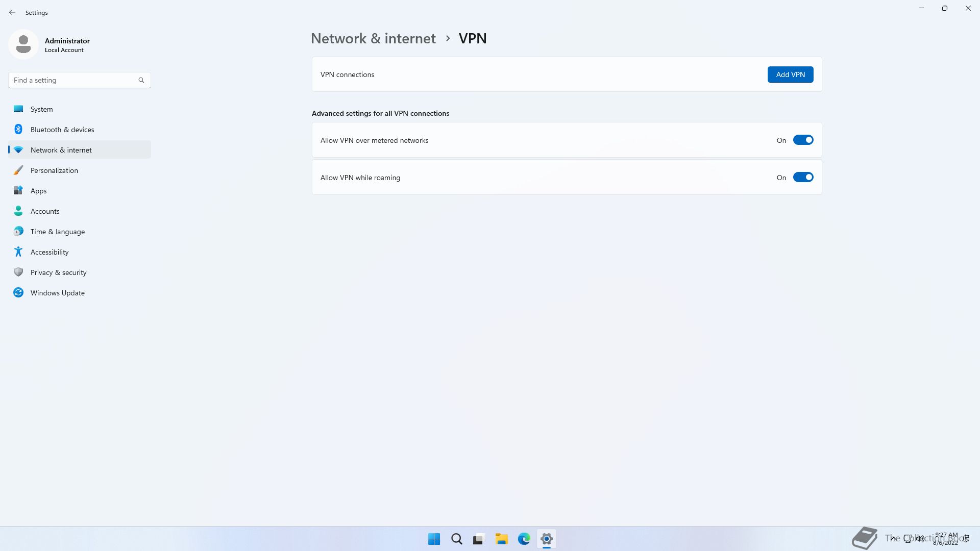Image resolution: width=980 pixels, height=551 pixels.
Task: Open the Windows Start menu
Action: click(x=434, y=539)
